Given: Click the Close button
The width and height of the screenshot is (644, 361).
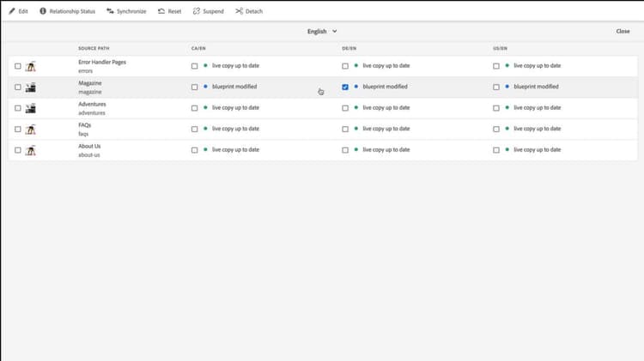Looking at the screenshot, I should pos(623,31).
